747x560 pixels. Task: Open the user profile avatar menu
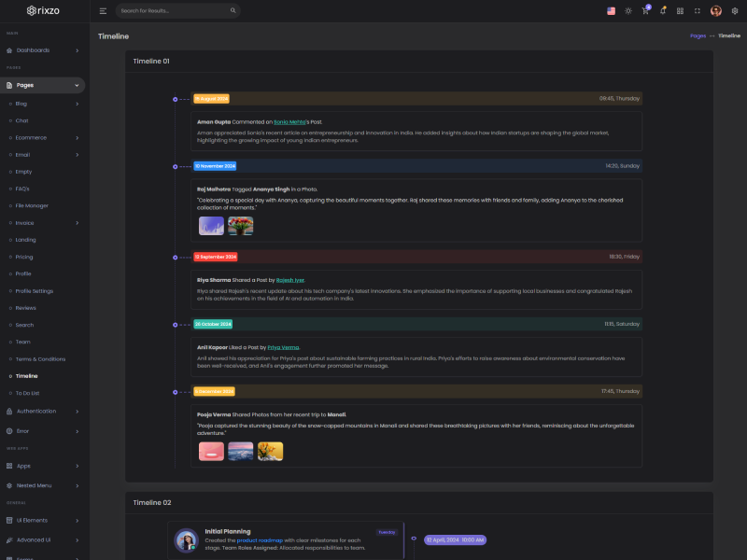coord(716,11)
